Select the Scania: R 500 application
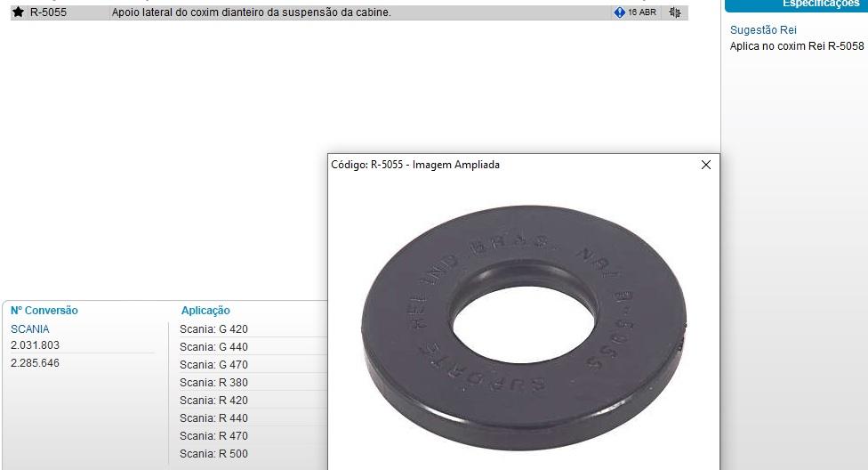 213,454
